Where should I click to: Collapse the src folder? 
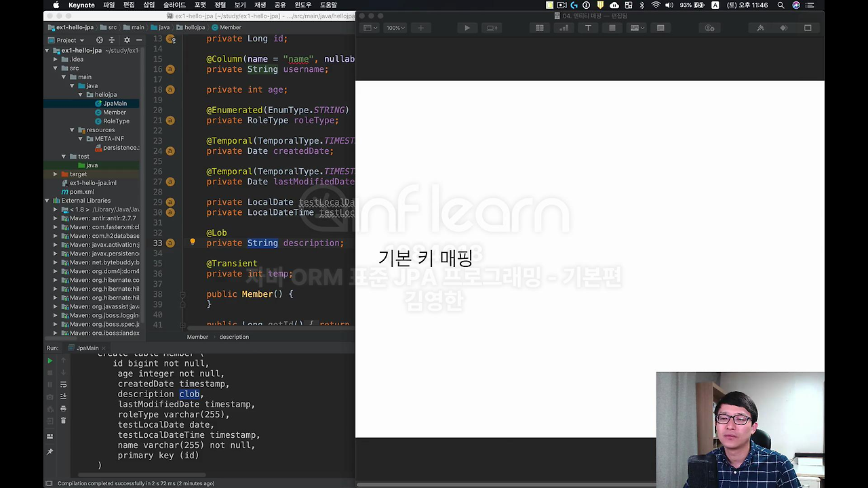tap(56, 68)
